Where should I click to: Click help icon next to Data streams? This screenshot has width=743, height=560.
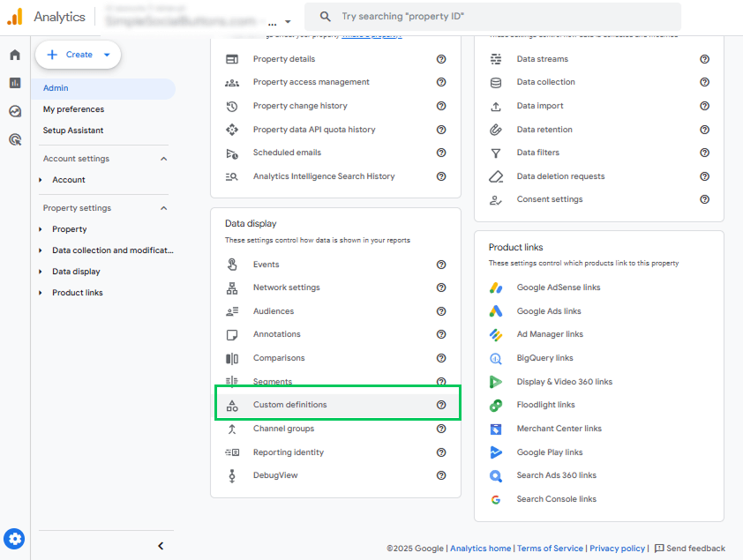click(x=705, y=59)
